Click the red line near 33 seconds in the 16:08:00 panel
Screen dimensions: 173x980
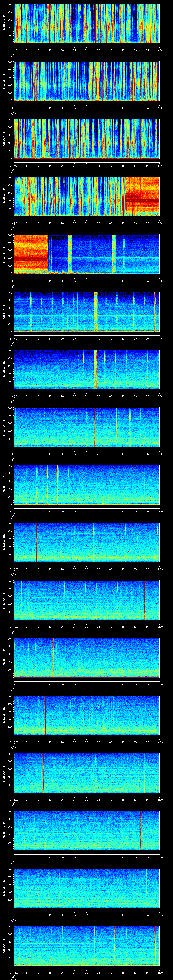point(94,427)
